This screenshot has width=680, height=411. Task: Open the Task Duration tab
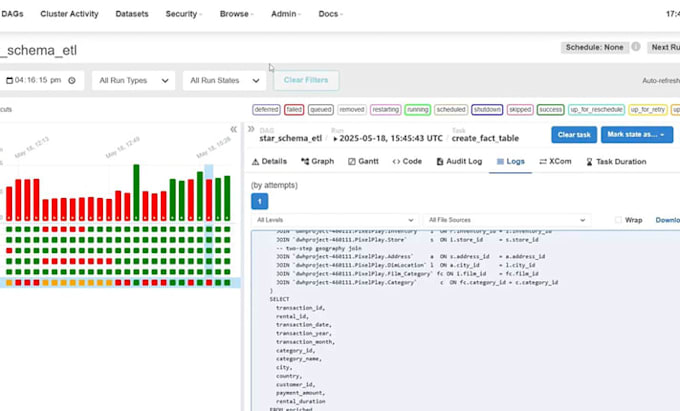616,162
